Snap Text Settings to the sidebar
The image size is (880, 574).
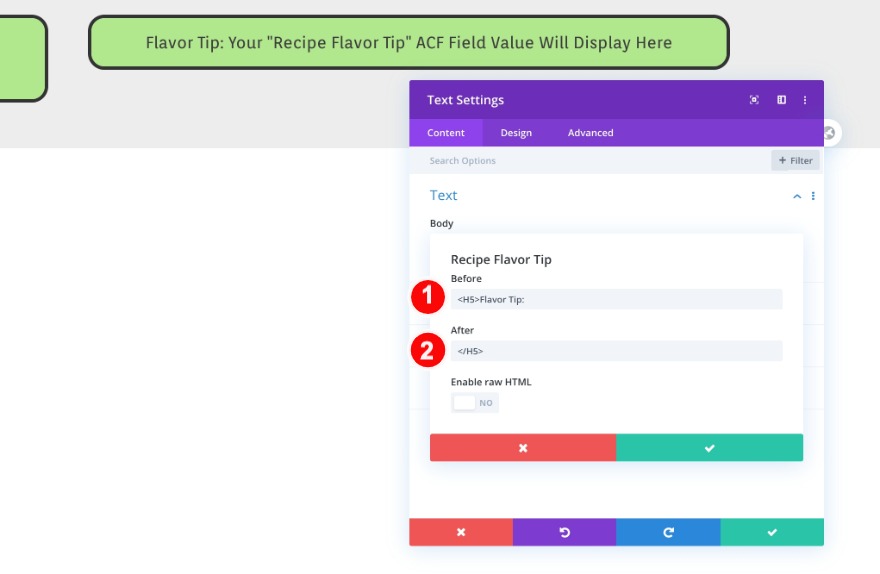coord(781,100)
